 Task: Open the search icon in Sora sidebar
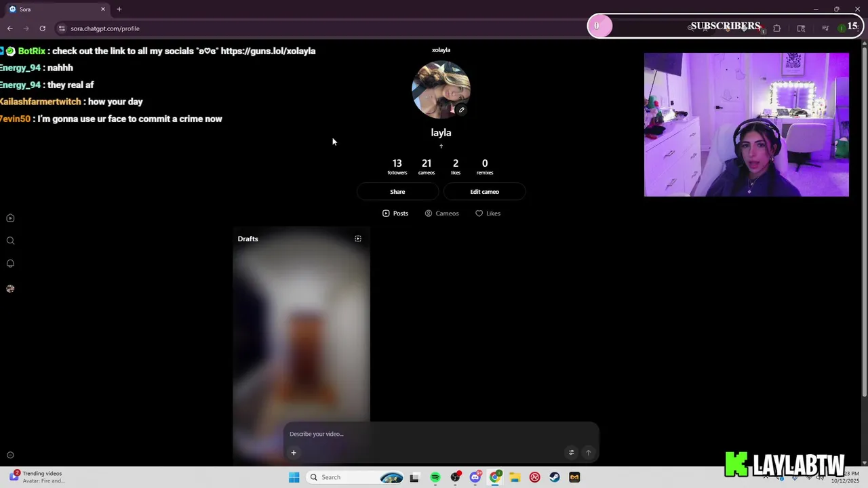(x=10, y=241)
